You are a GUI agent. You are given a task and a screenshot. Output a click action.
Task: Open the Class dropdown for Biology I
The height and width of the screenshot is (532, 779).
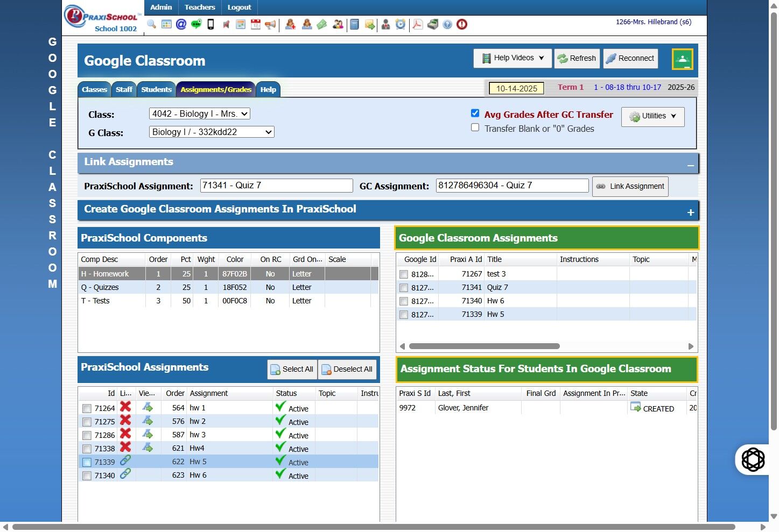pyautogui.click(x=199, y=114)
